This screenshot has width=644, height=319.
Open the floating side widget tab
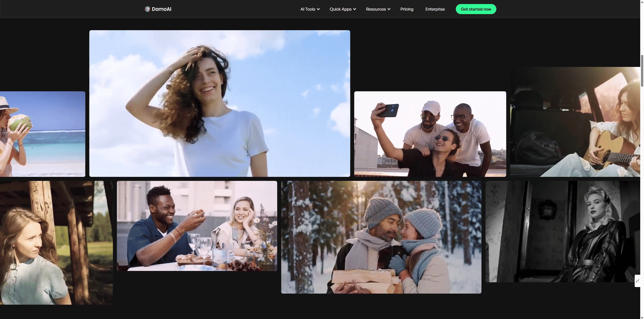637,281
